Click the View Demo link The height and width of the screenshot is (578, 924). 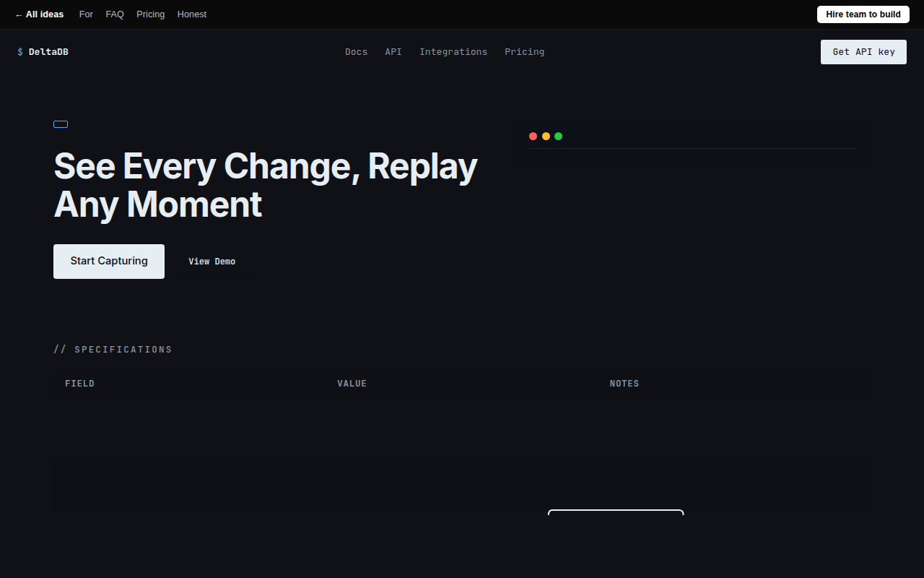tap(212, 262)
